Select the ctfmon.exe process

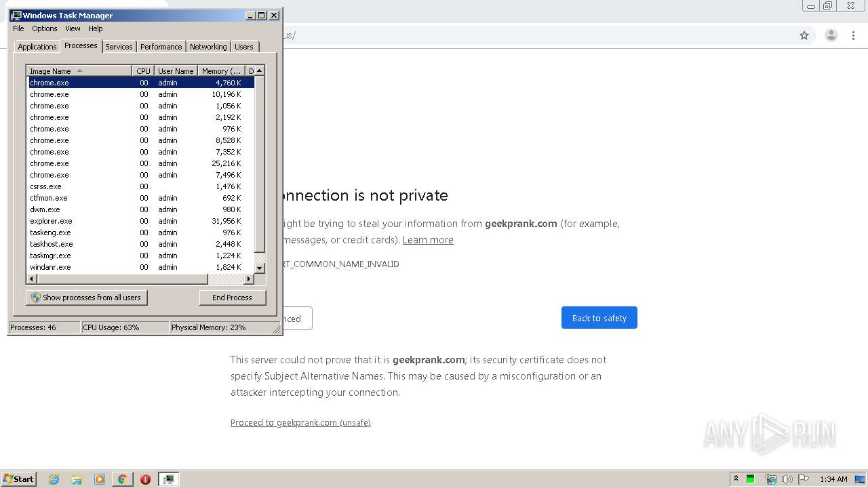click(140, 198)
